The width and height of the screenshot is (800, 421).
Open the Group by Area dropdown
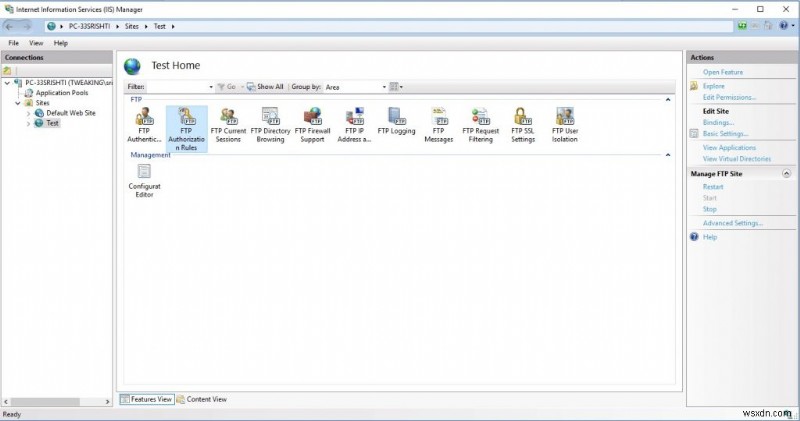384,87
